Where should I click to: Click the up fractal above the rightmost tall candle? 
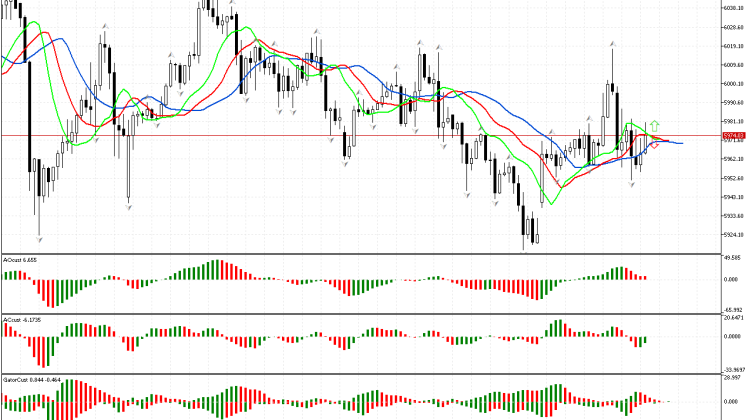613,44
